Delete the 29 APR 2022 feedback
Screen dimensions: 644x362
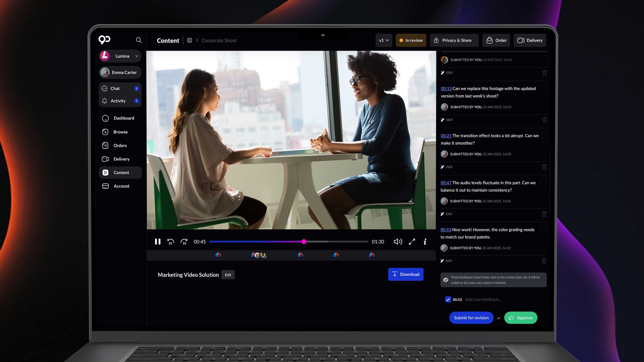(x=545, y=73)
